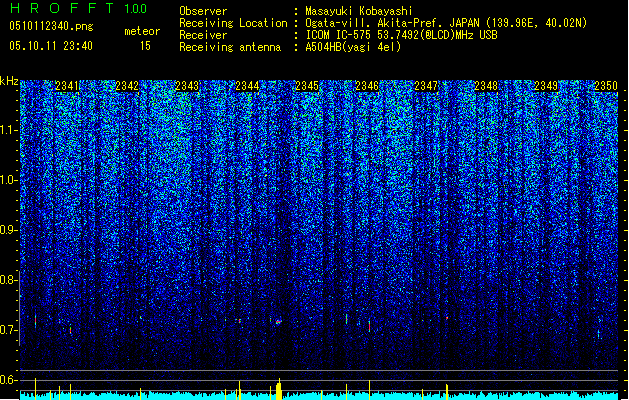Viewport: 629px width, 400px height.
Task: Click the tall yellow intensity spike before 2345
Action: click(279, 389)
